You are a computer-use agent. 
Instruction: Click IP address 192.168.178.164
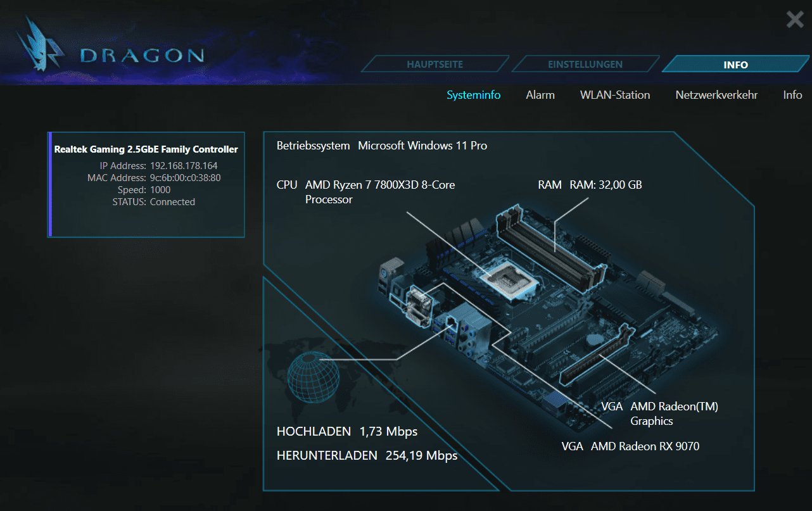(x=184, y=166)
